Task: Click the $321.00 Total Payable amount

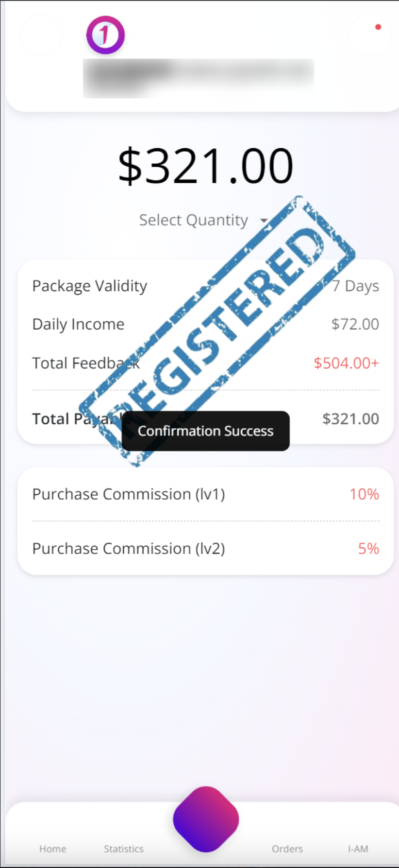Action: (350, 419)
